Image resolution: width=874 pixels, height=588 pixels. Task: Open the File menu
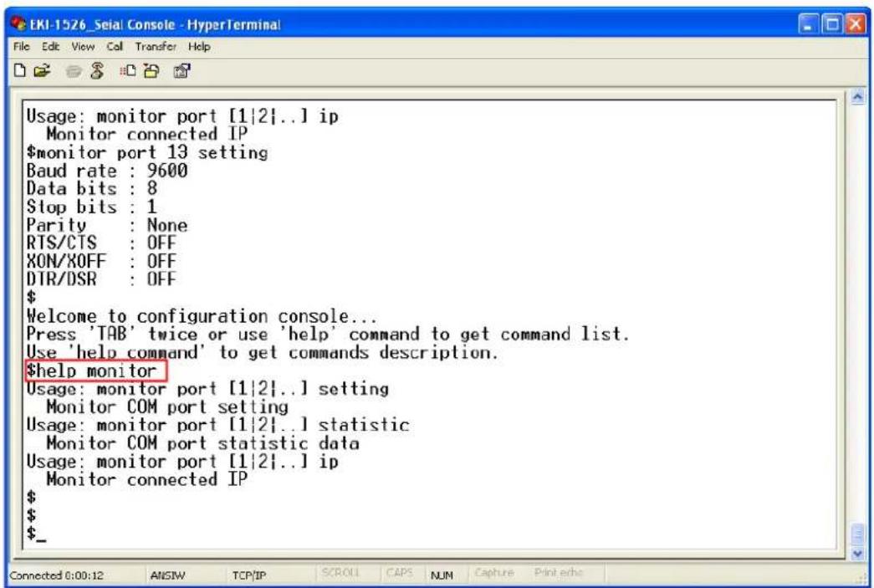coord(21,46)
